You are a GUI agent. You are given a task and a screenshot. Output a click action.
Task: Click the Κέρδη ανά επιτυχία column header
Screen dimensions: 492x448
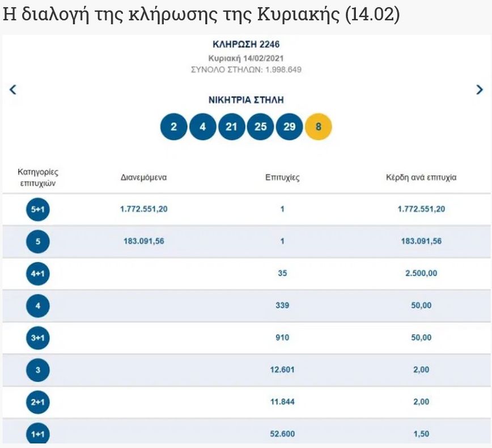coord(421,177)
